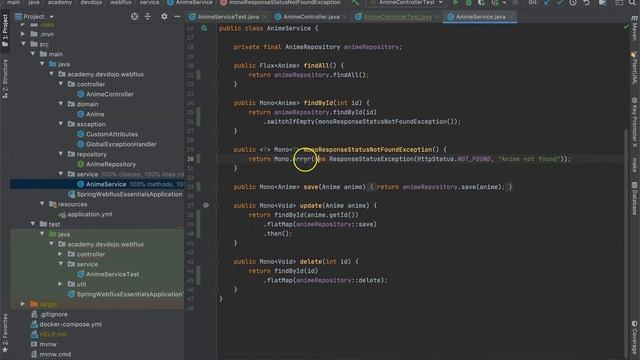
Task: Click the webflux breadcrumb in navigation bar
Action: coord(121,2)
